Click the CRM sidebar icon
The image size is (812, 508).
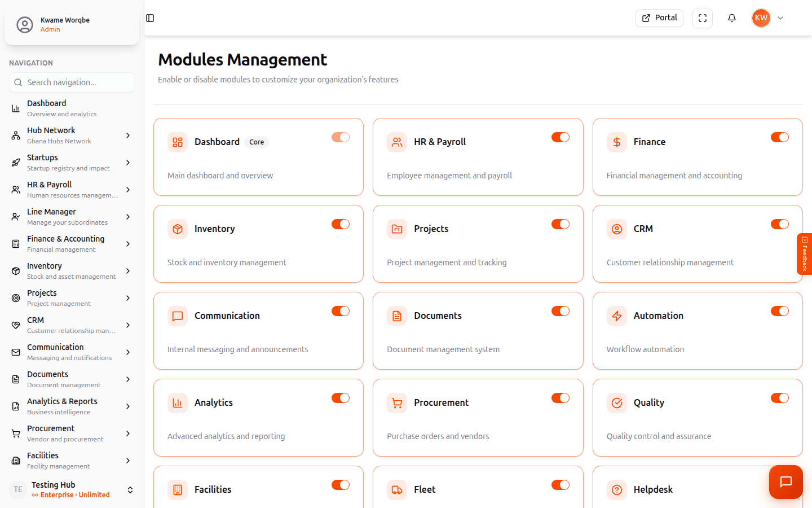click(x=16, y=325)
